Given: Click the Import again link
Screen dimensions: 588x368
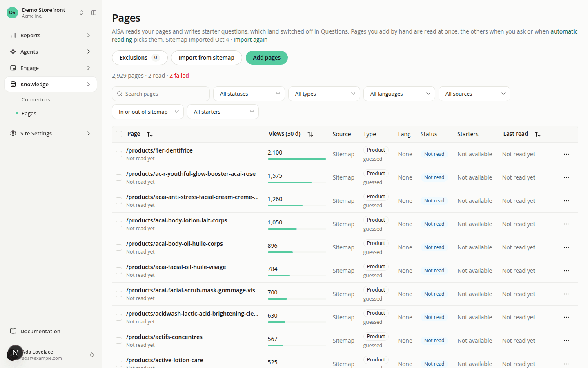Looking at the screenshot, I should (x=250, y=40).
